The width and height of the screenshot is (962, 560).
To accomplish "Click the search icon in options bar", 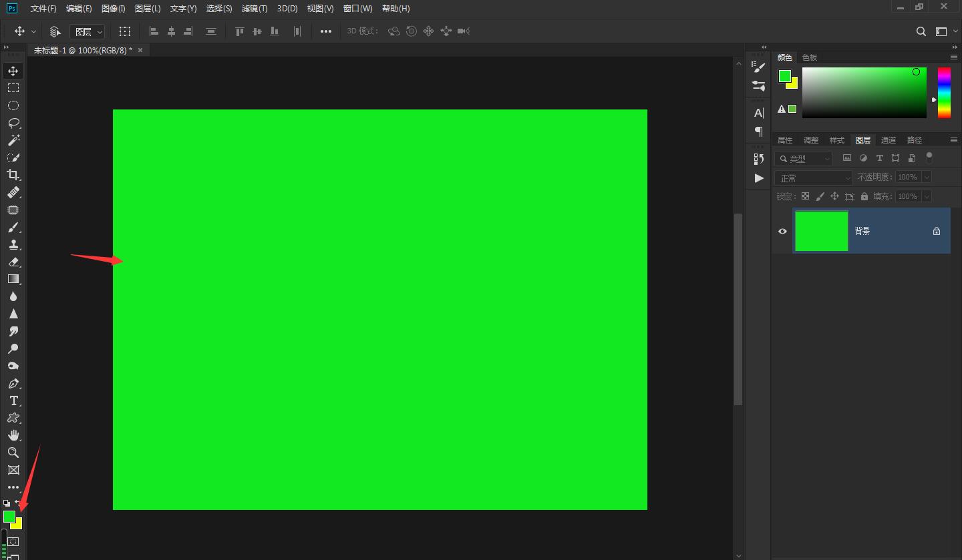I will [921, 31].
